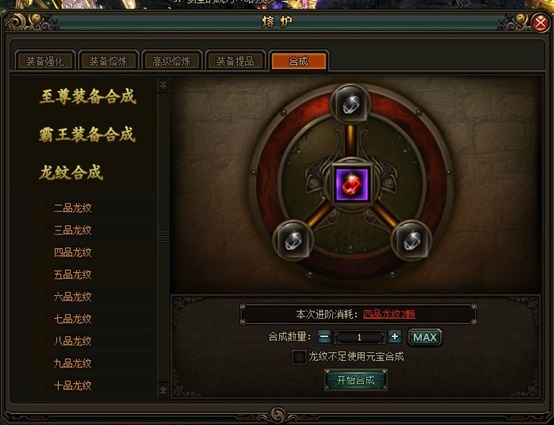Click the synthesis quantity input field

pyautogui.click(x=359, y=337)
